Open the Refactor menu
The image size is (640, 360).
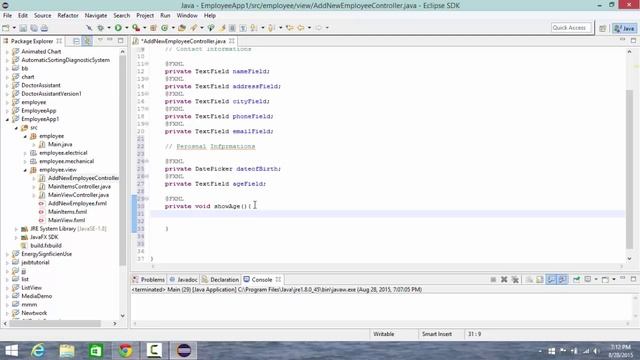68,16
